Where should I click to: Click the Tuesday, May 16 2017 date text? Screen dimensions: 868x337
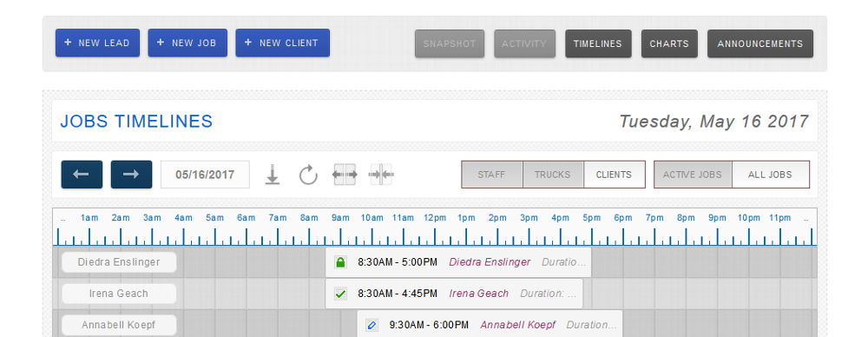point(713,122)
